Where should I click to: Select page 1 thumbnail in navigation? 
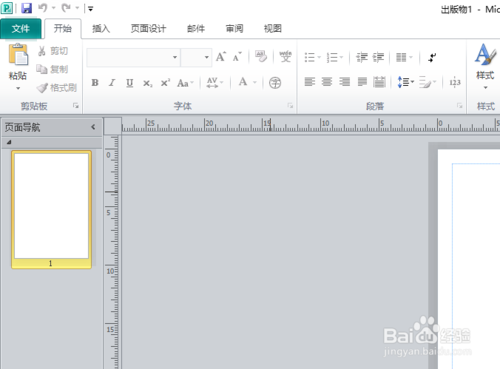coord(51,209)
